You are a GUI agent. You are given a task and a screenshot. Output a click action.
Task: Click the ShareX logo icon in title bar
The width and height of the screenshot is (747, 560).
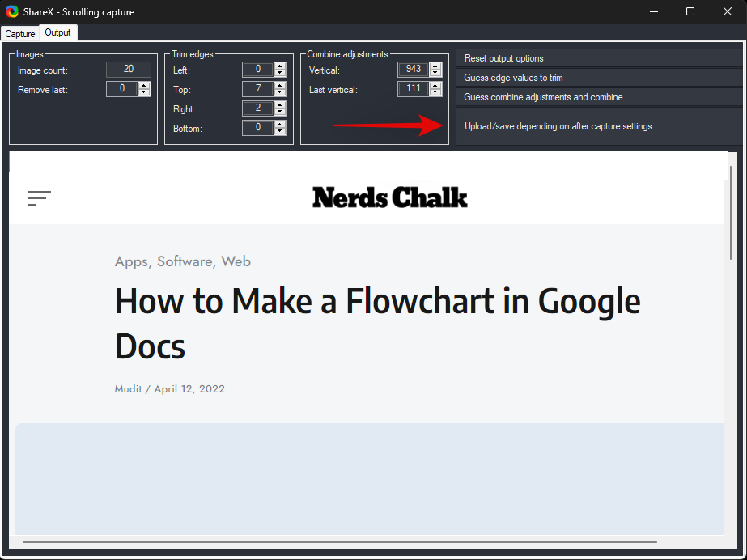pos(12,11)
